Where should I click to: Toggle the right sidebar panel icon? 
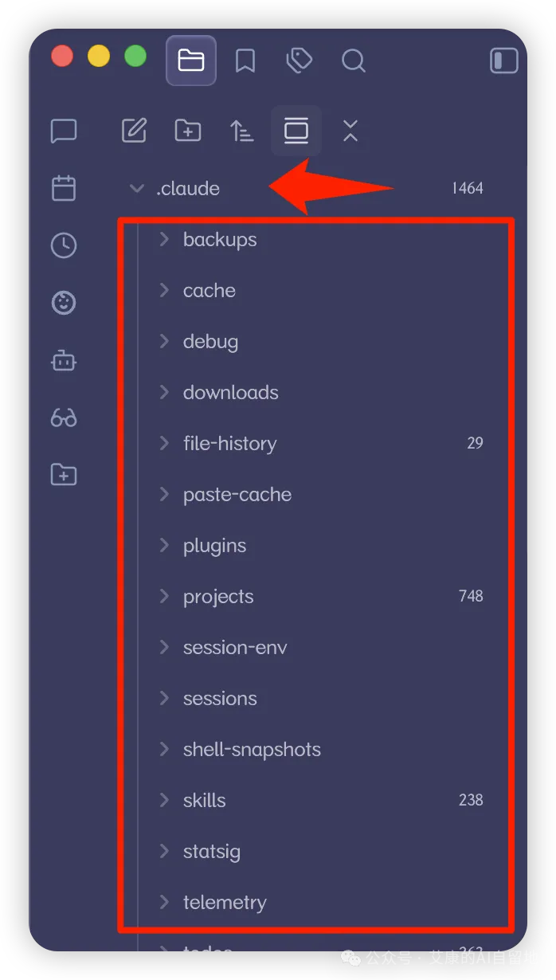504,61
